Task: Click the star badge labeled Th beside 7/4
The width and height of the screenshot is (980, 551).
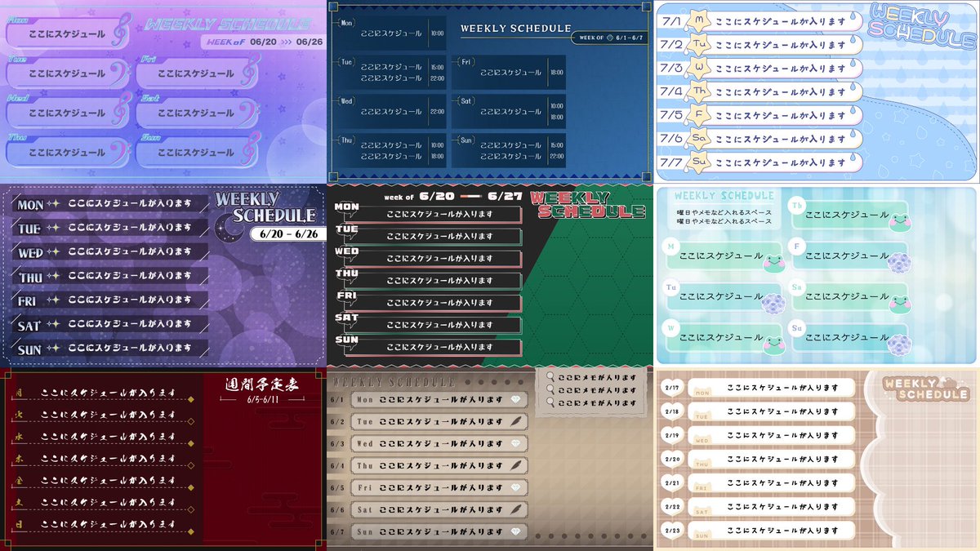Action: pyautogui.click(x=698, y=91)
